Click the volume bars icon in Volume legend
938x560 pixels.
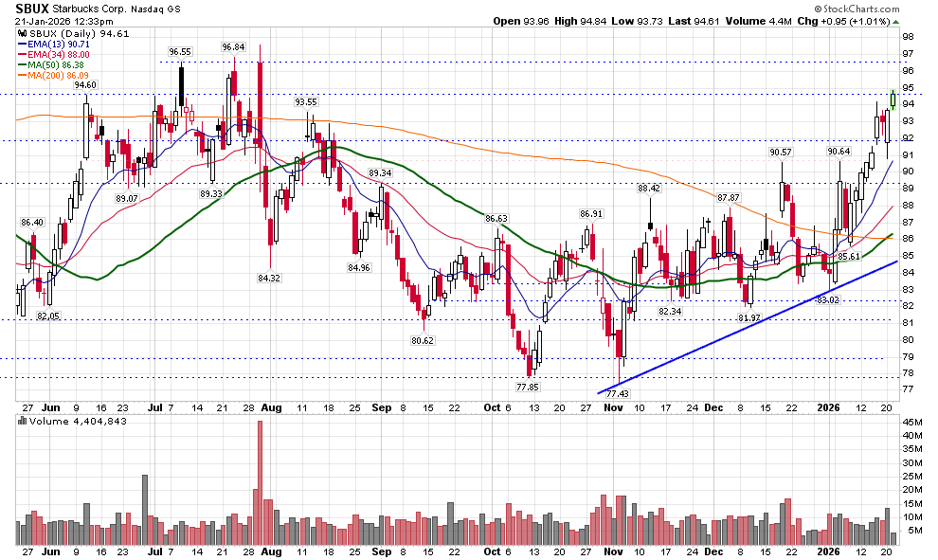(23, 420)
